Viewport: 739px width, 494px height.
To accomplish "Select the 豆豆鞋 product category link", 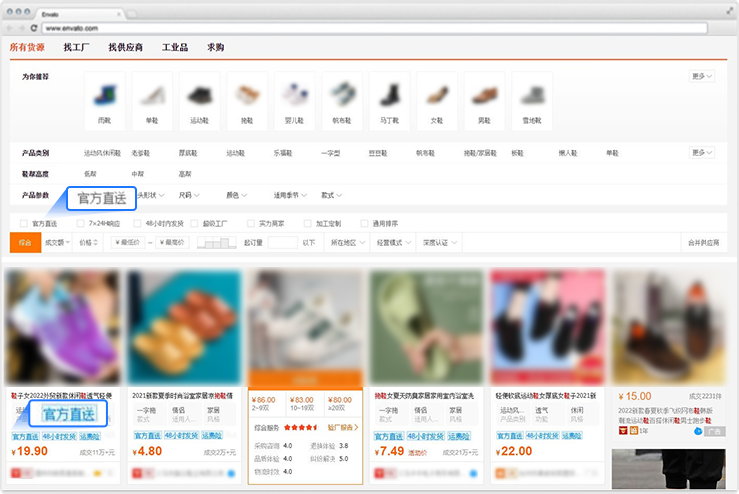I will [378, 153].
